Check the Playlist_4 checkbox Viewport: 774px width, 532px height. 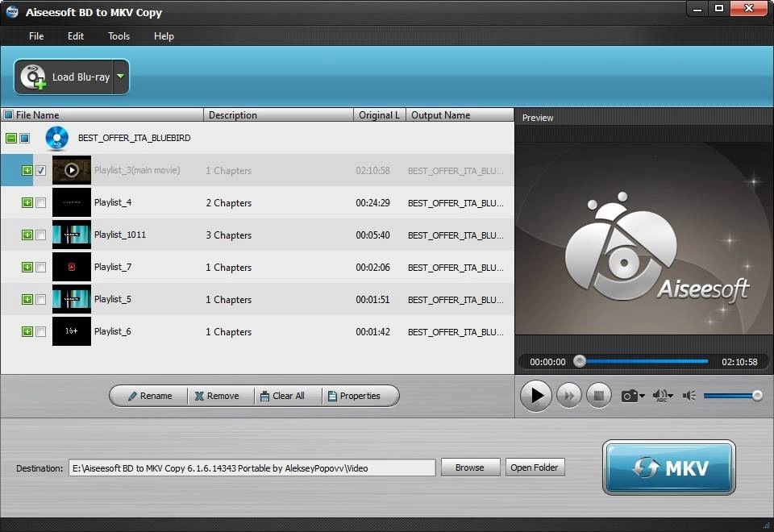click(40, 203)
